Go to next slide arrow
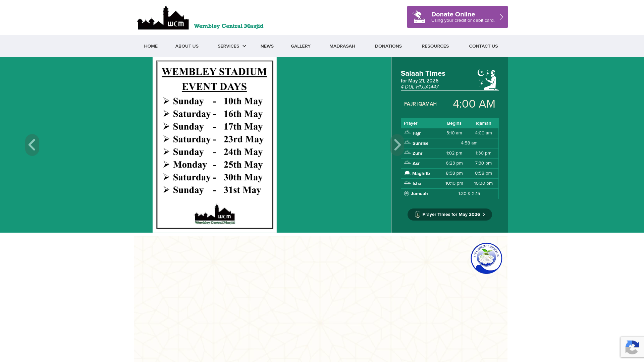The height and width of the screenshot is (362, 644). click(x=397, y=145)
